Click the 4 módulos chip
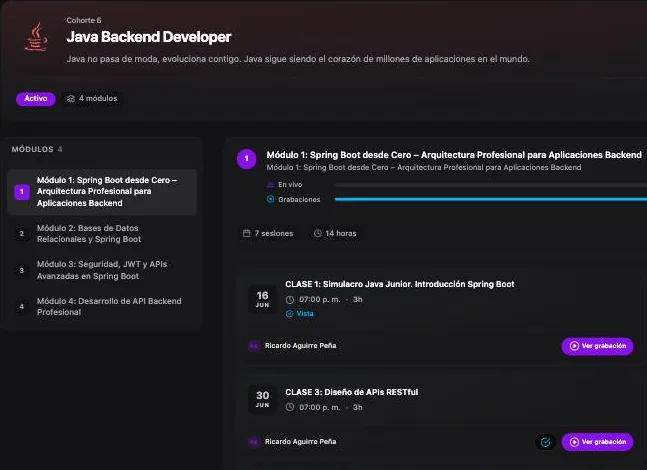The width and height of the screenshot is (647, 470). coord(92,99)
